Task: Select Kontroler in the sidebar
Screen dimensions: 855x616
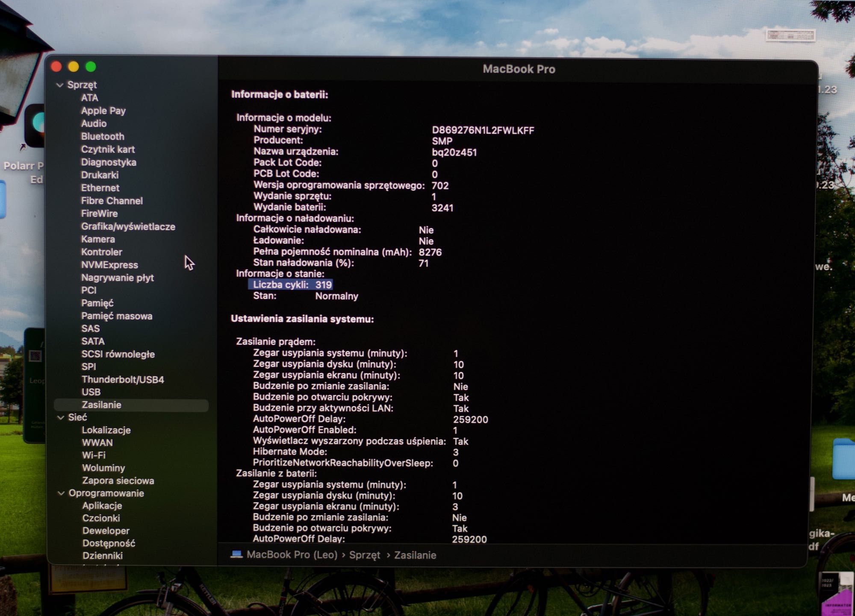Action: coord(101,252)
